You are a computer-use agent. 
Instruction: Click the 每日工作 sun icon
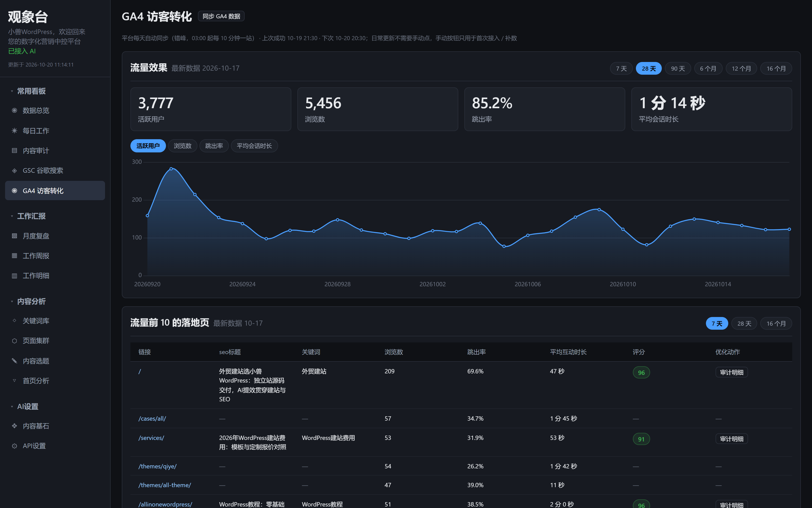(14, 131)
